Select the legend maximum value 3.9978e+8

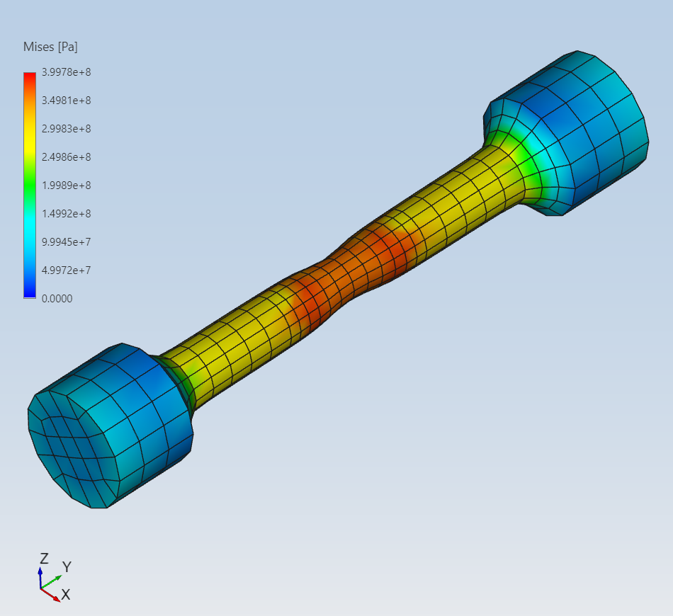(67, 72)
